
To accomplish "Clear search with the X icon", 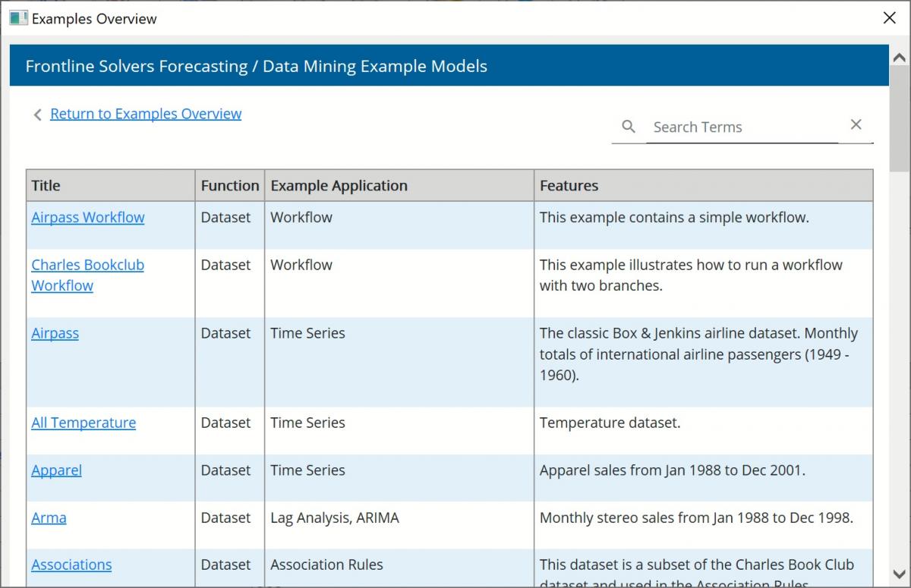I will 856,125.
